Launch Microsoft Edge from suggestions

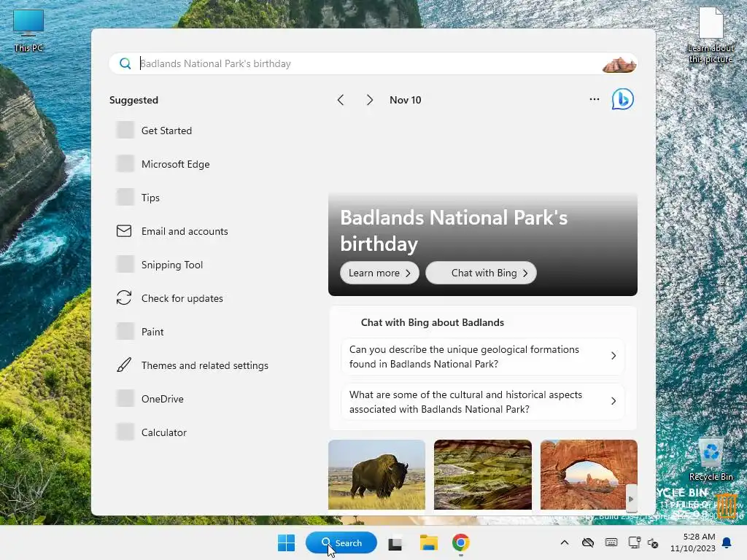pos(163,164)
